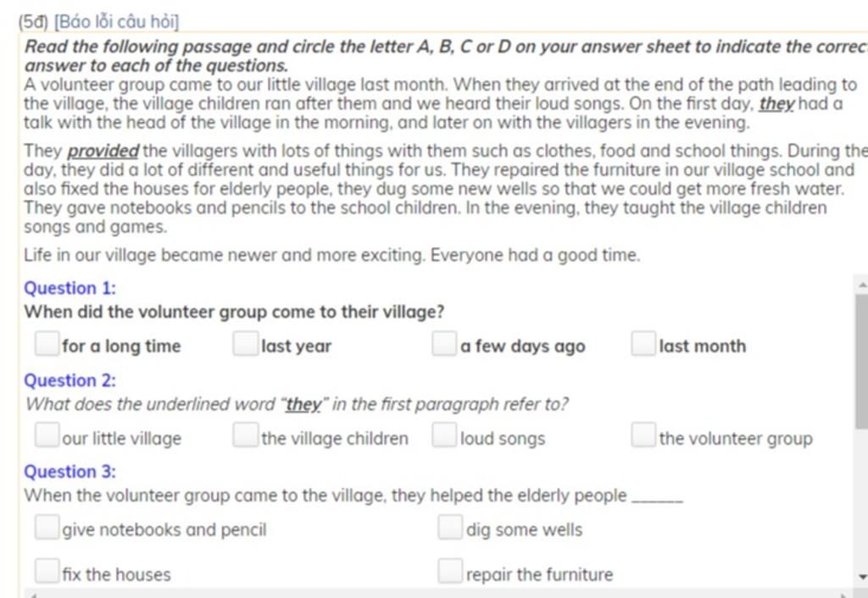Screen dimensions: 868x598
Task: Choose 'repair the furniture' answer
Action: click(x=450, y=572)
